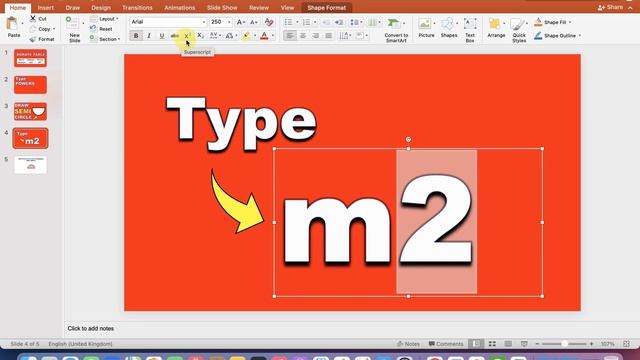Open the Transitions tab
Screen dimensions: 640x360
(x=137, y=7)
